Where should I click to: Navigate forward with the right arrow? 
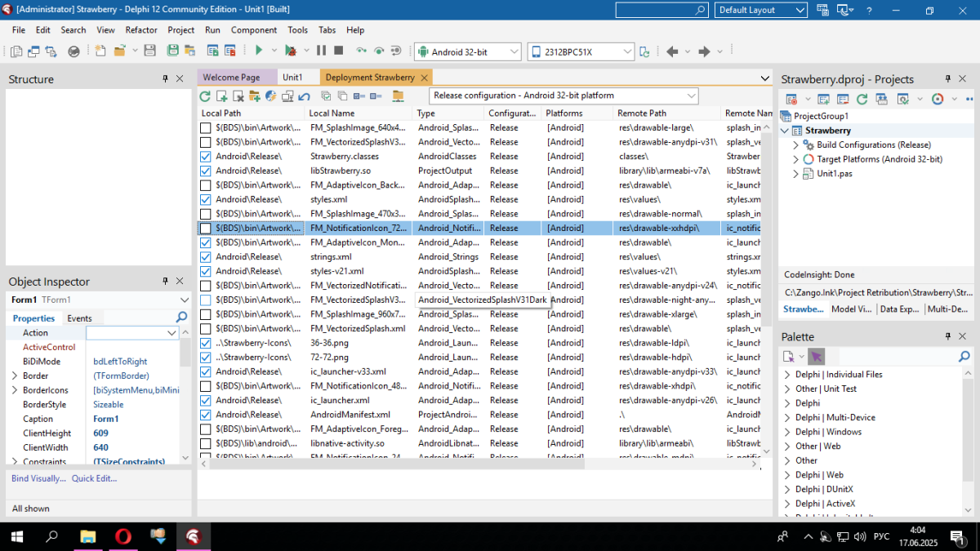point(703,51)
